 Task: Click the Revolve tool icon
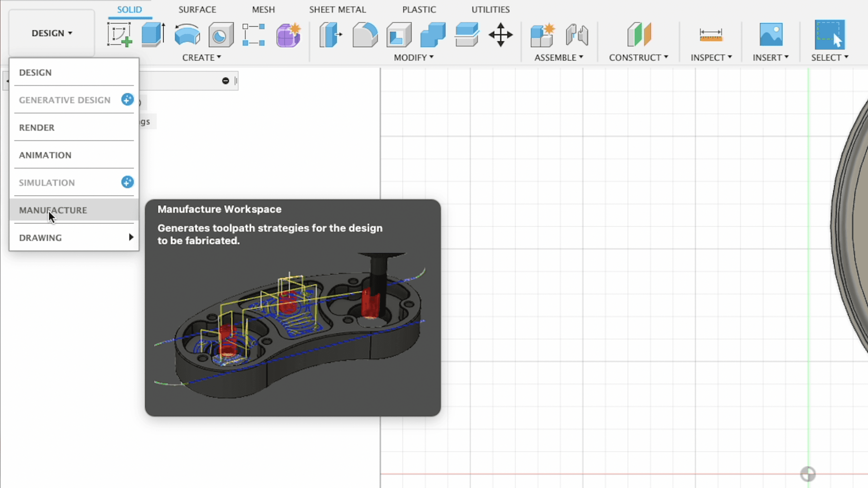point(187,34)
